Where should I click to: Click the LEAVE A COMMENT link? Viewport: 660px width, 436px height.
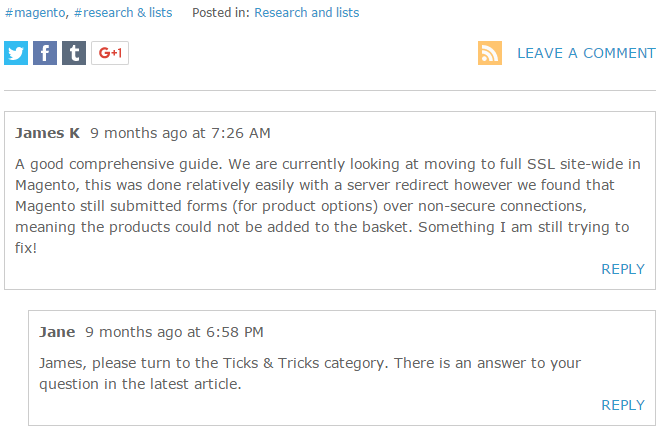(586, 53)
